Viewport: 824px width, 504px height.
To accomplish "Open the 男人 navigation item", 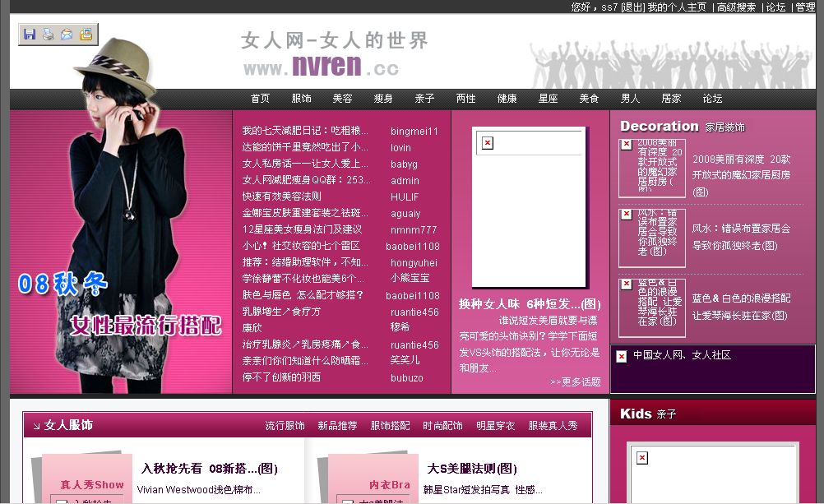I will tap(630, 99).
